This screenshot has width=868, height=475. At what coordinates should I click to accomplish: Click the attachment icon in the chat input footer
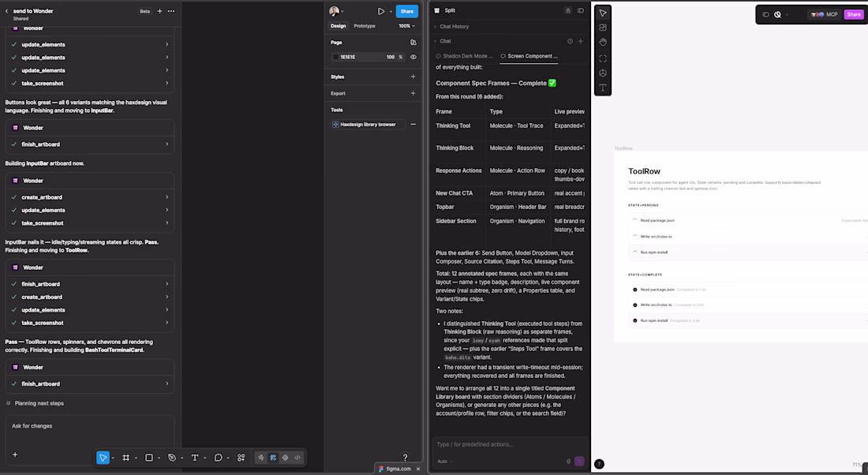(x=568, y=461)
